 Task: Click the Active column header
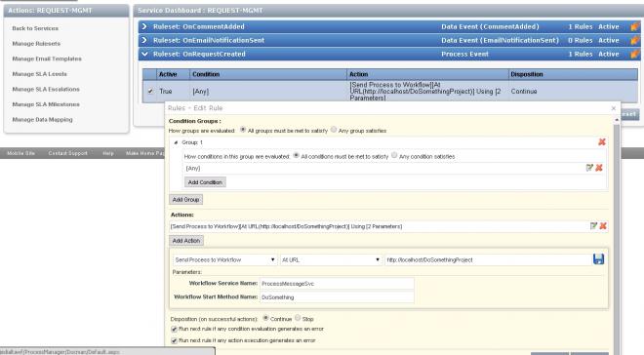[x=173, y=74]
